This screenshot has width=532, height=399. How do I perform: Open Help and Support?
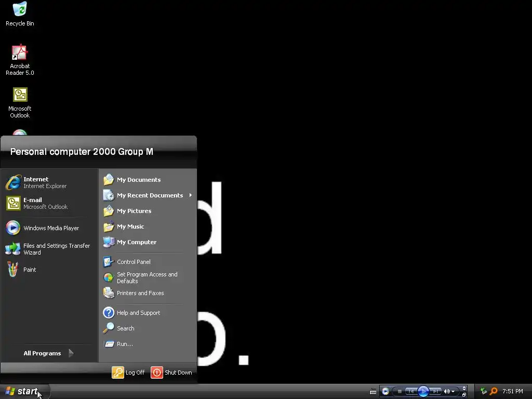pos(148,312)
